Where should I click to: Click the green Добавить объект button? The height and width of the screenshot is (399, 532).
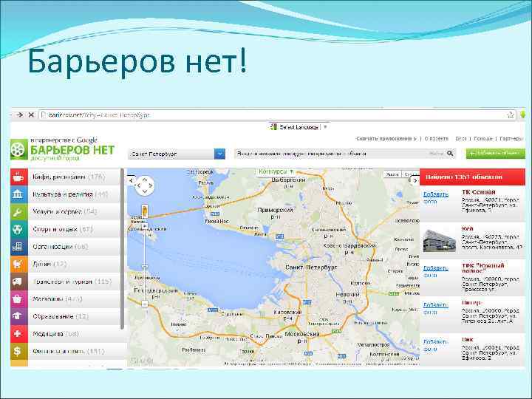coord(495,154)
